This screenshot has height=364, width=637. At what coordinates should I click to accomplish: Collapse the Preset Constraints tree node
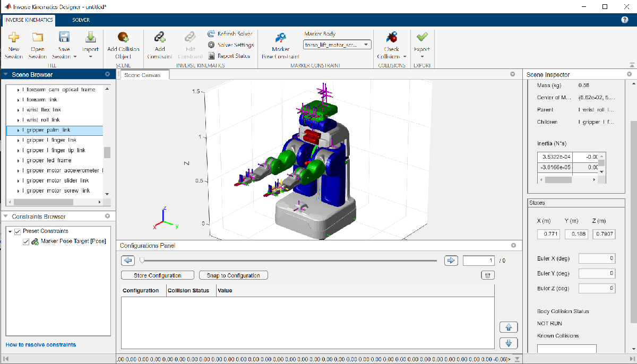coord(10,231)
